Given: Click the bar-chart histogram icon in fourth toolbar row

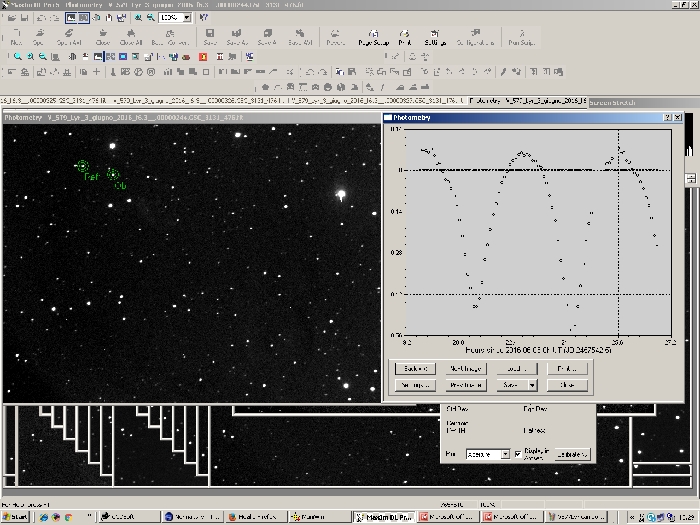Looking at the screenshot, I should [x=167, y=71].
